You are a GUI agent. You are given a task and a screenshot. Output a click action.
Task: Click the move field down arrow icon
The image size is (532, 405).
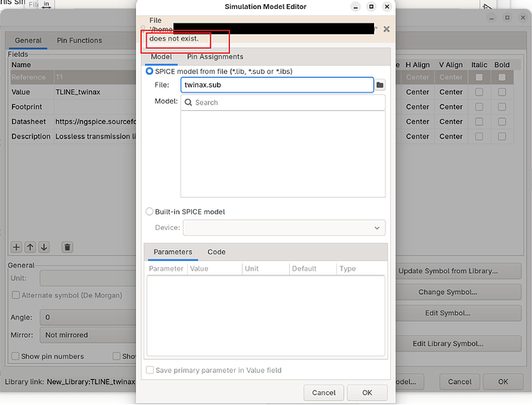44,246
